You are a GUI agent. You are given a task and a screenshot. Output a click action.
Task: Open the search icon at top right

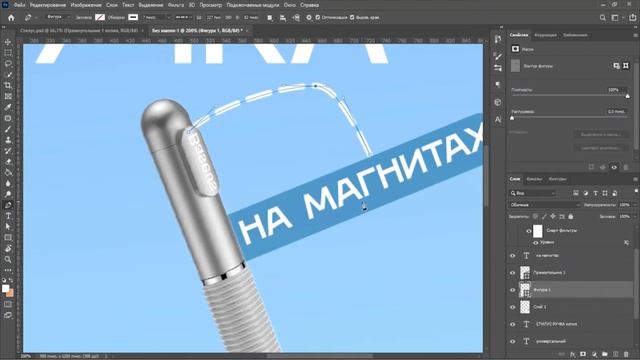603,18
